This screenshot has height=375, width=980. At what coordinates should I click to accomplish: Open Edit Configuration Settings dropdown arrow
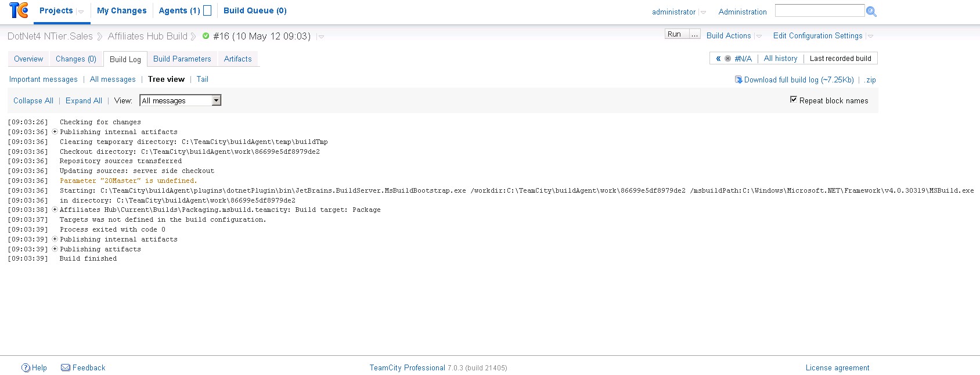click(870, 36)
